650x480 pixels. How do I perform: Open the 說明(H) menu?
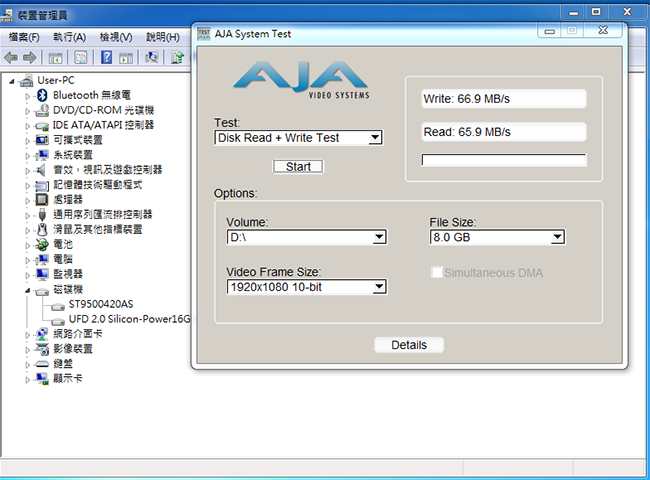pyautogui.click(x=163, y=37)
